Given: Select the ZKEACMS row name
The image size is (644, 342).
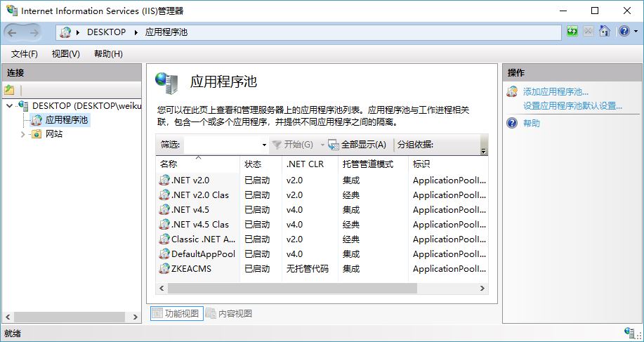Looking at the screenshot, I should tap(192, 268).
